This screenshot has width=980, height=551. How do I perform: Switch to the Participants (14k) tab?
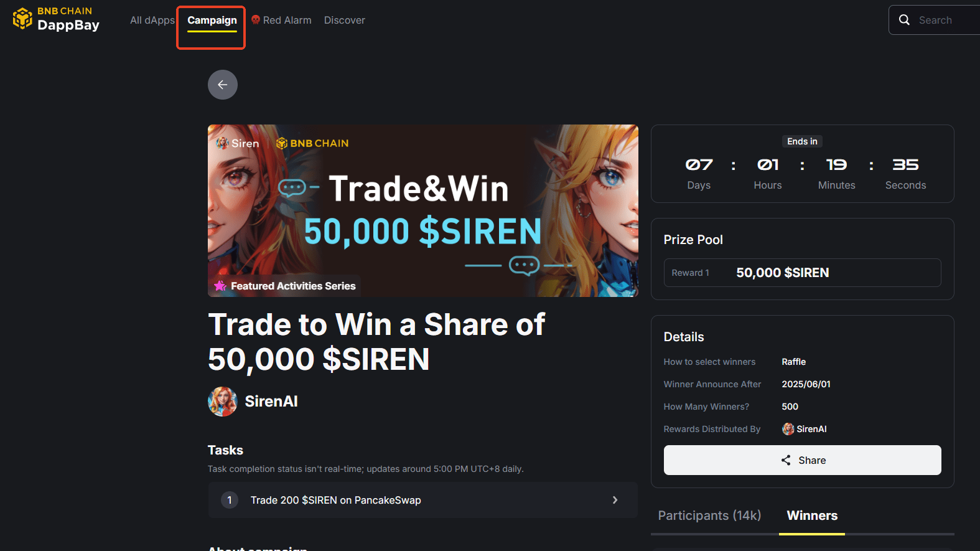click(x=709, y=516)
